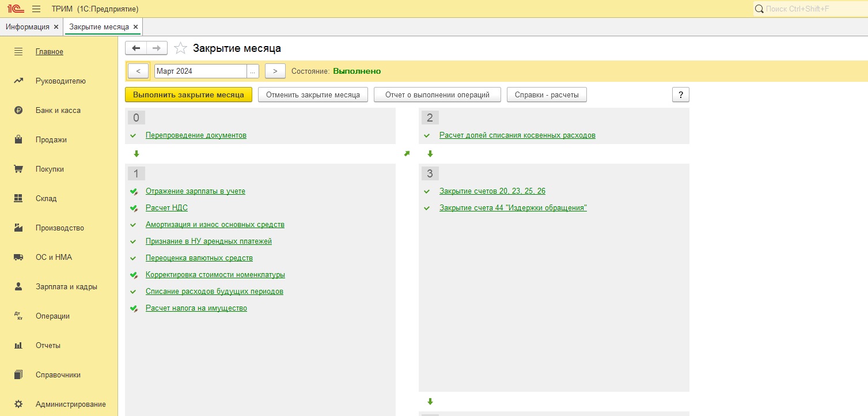Click status checkmark beside Расчет налога на имущество
Image resolution: width=868 pixels, height=416 pixels.
[x=134, y=308]
